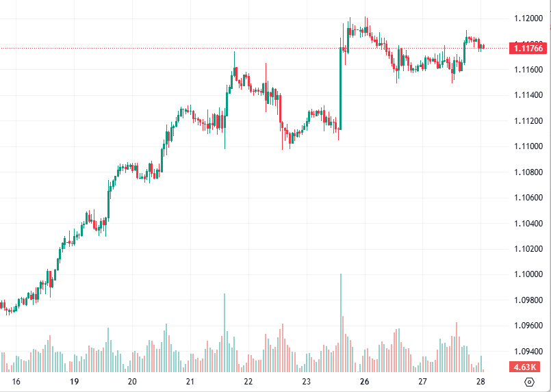Select date label 28 on time axis
Screen dimensions: 551x392
pyautogui.click(x=480, y=382)
